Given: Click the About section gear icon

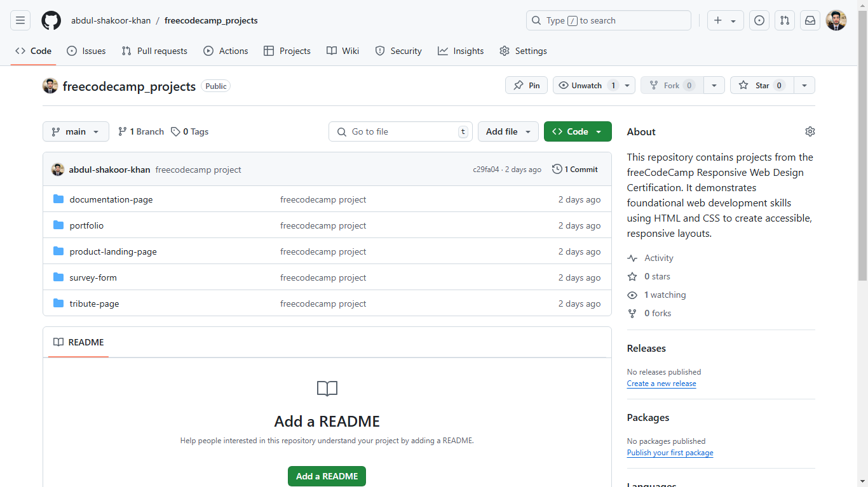Looking at the screenshot, I should pyautogui.click(x=810, y=131).
